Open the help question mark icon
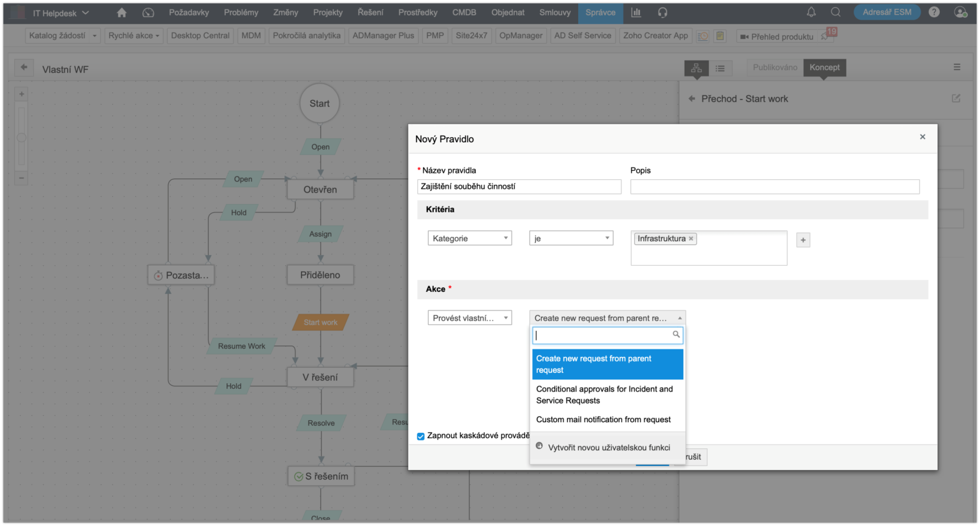The width and height of the screenshot is (980, 526). point(934,12)
